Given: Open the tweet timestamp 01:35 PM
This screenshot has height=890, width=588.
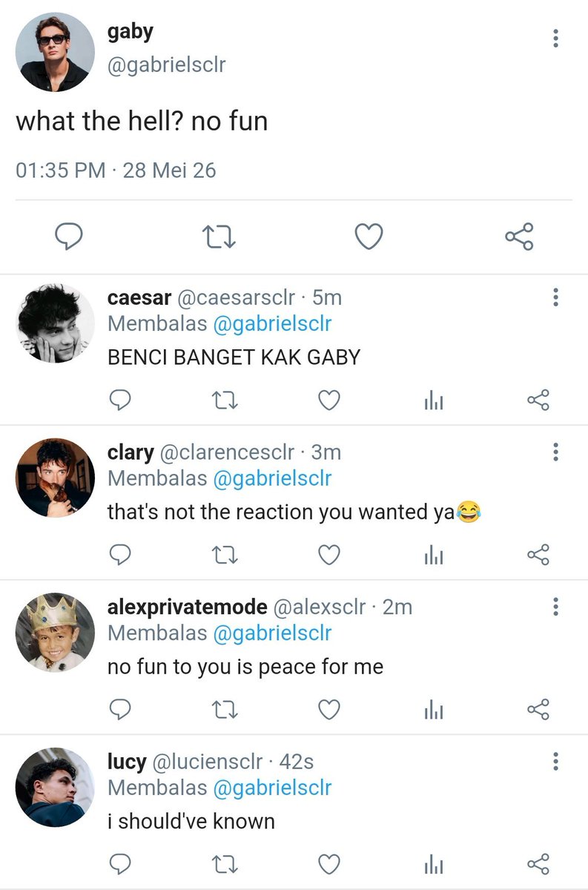Looking at the screenshot, I should tap(61, 171).
